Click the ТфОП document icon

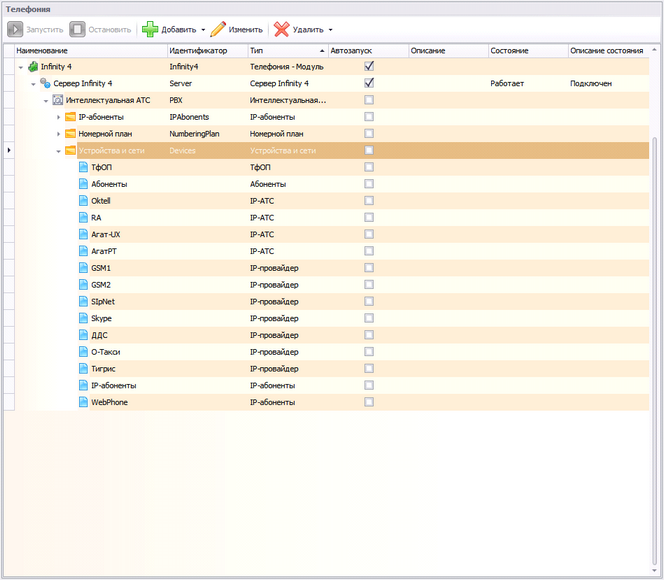coord(83,167)
